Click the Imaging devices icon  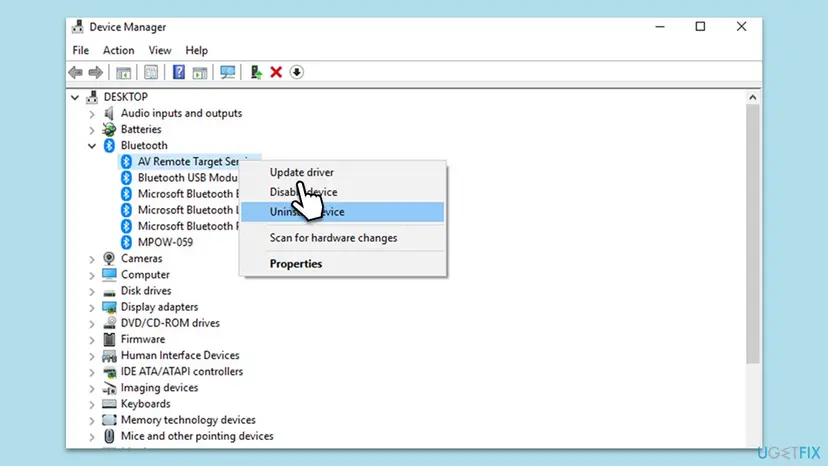pyautogui.click(x=109, y=388)
